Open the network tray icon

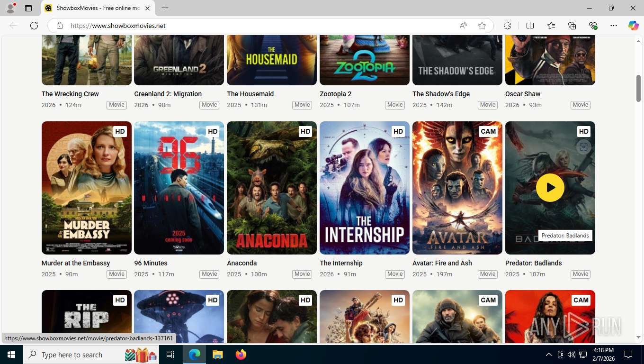click(583, 355)
